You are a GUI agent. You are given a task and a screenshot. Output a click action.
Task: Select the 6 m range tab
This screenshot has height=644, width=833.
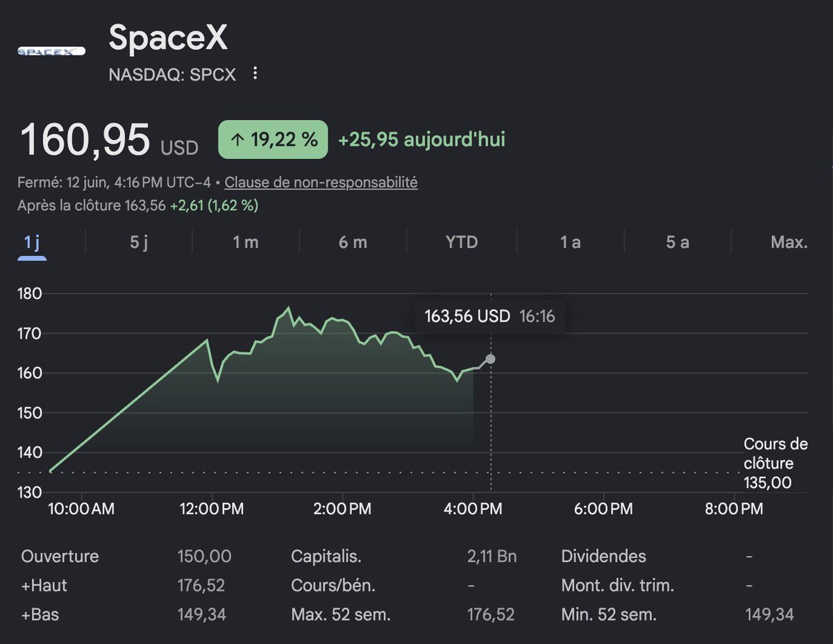click(353, 242)
